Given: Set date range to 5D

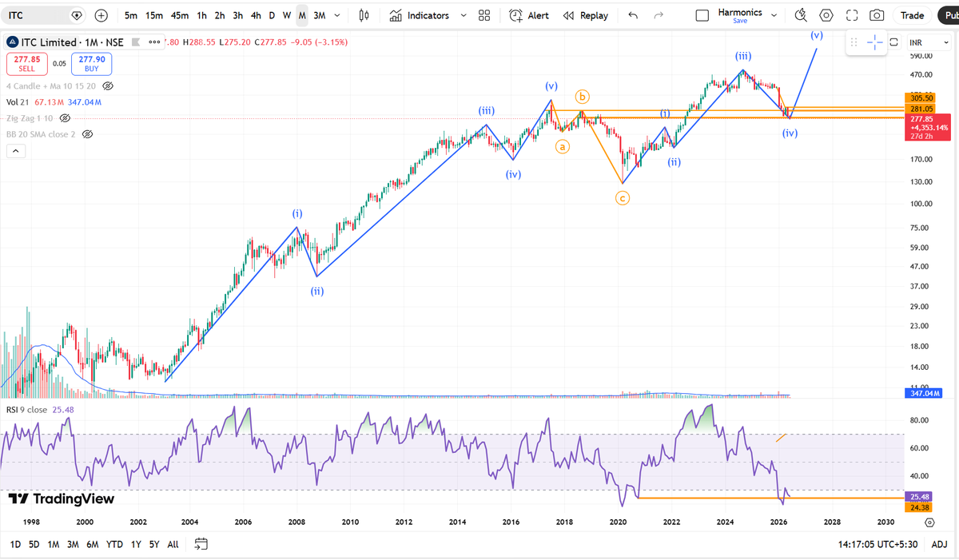Looking at the screenshot, I should click(34, 544).
